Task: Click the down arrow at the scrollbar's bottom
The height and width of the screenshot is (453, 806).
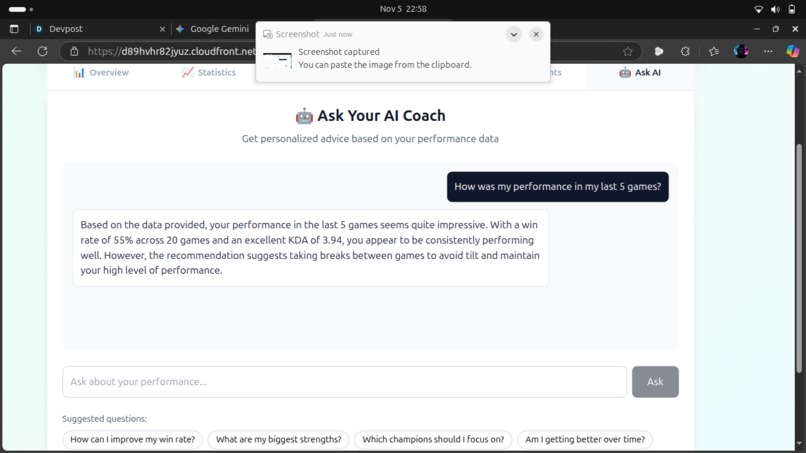Action: pos(799,443)
